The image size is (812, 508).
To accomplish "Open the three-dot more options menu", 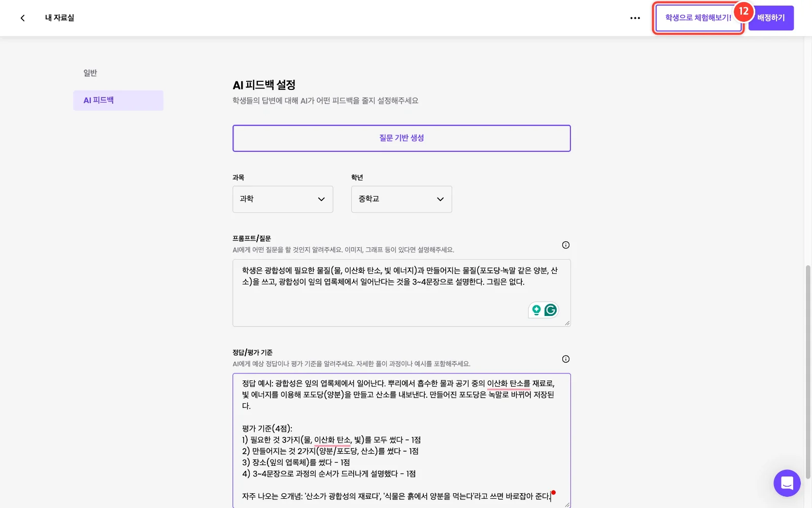I will (635, 18).
